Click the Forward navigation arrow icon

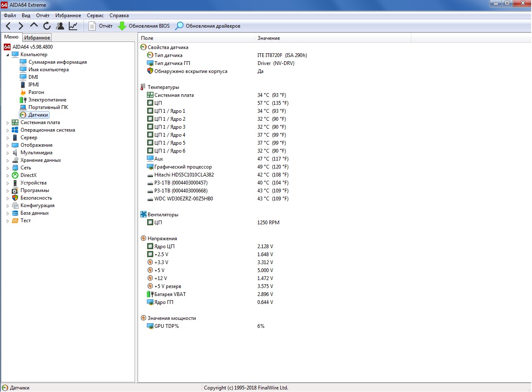(21, 26)
